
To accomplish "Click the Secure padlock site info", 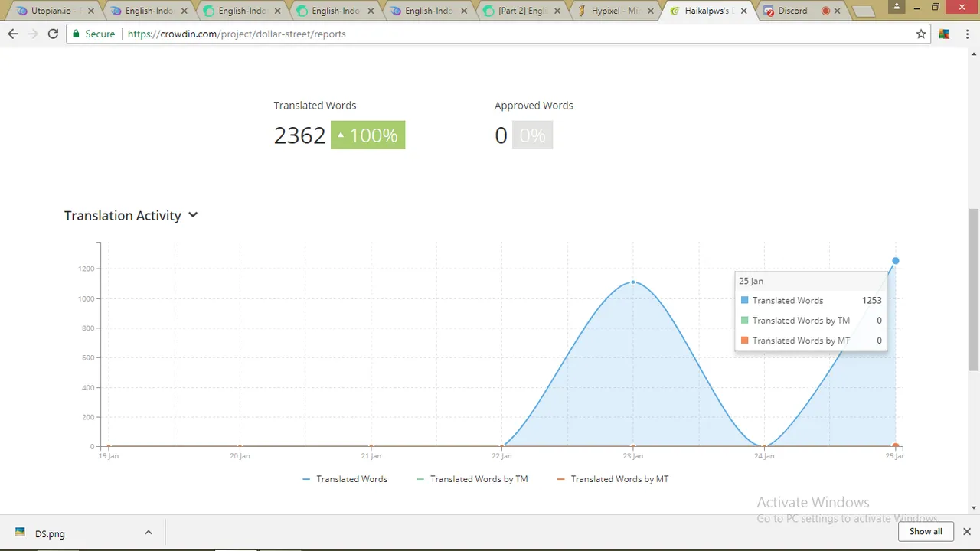I will [93, 34].
